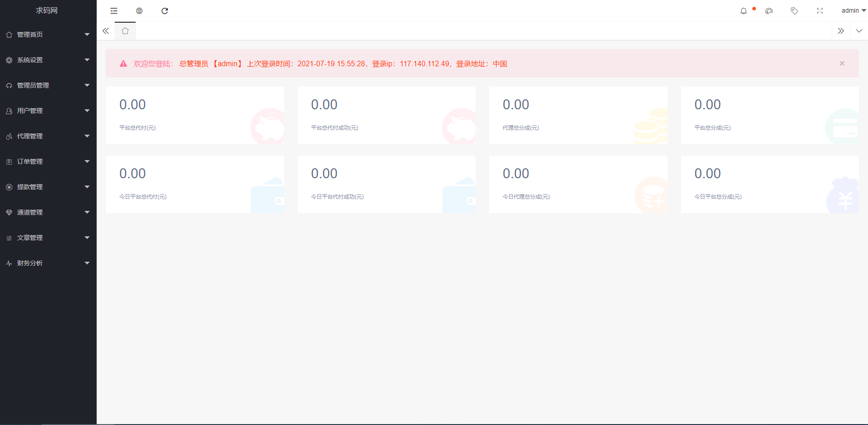This screenshot has height=425, width=868.
Task: Open the 财务分析 sidebar menu
Action: click(x=48, y=263)
